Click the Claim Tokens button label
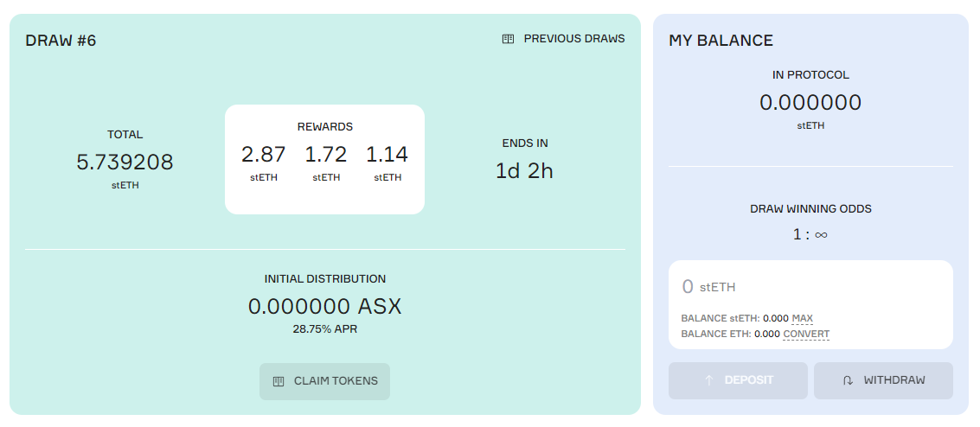 point(336,381)
